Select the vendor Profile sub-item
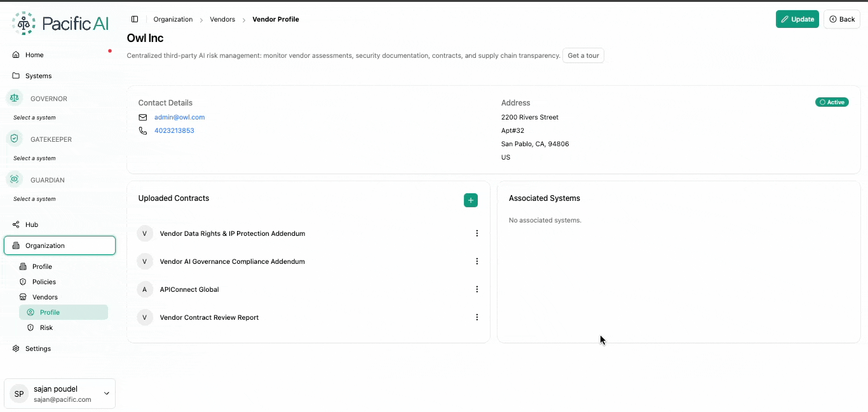Viewport: 868px width, 412px height. pos(64,312)
